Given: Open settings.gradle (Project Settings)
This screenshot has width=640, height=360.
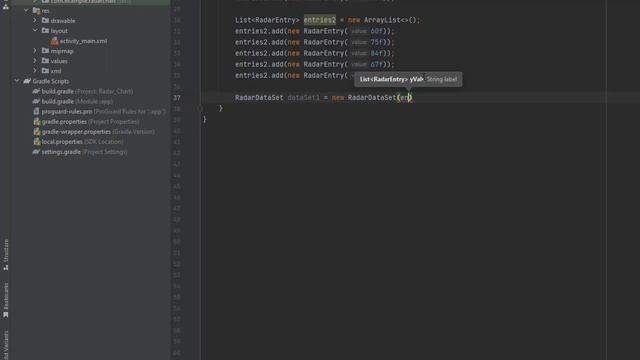Looking at the screenshot, I should tap(84, 152).
